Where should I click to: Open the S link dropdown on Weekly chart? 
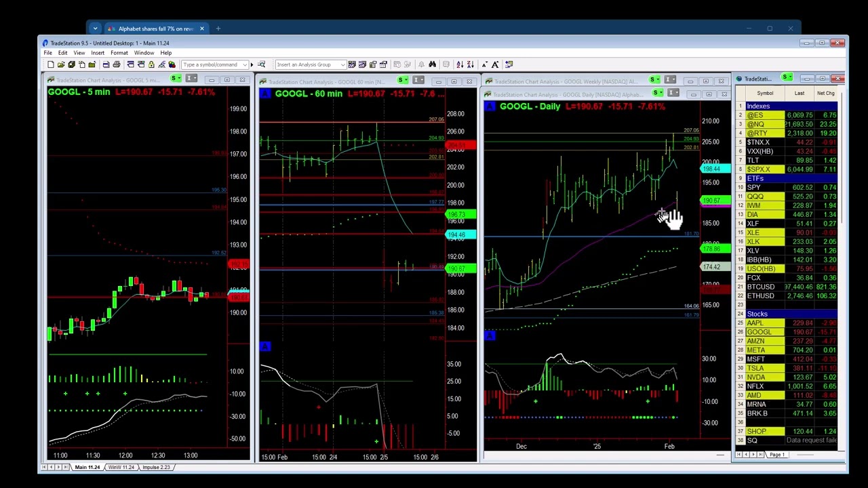[x=659, y=81]
